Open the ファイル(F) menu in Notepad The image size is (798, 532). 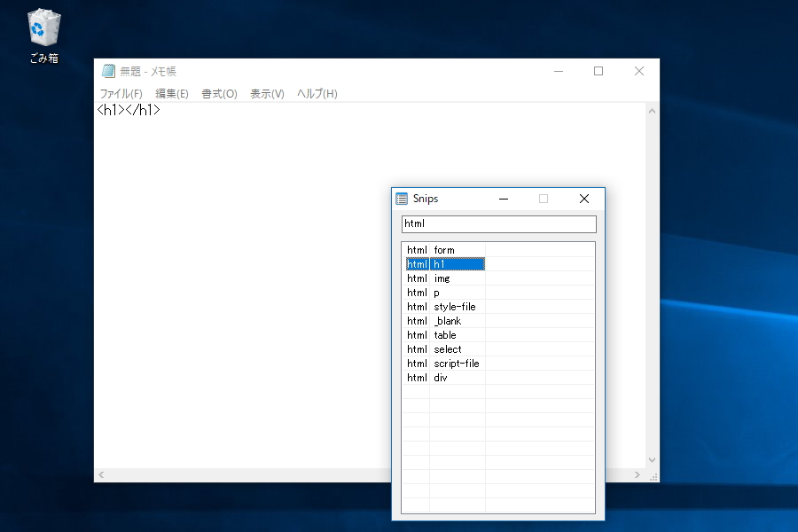tap(121, 93)
